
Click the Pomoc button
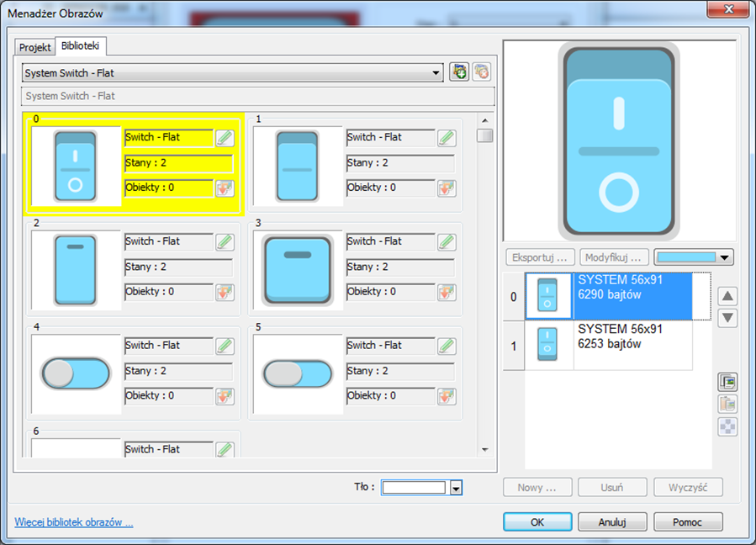point(688,521)
